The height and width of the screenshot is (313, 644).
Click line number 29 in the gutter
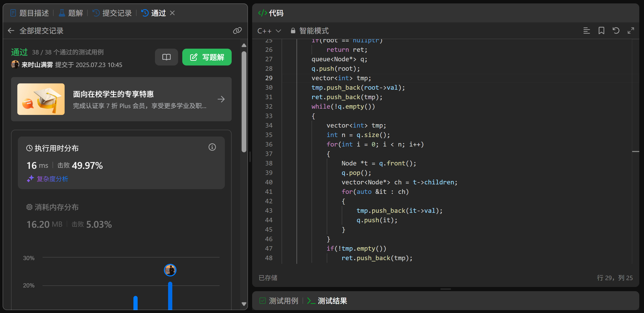pos(269,78)
